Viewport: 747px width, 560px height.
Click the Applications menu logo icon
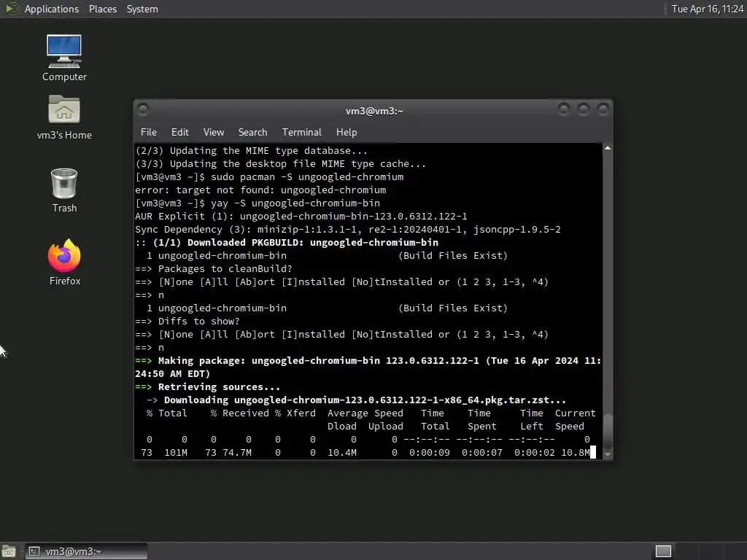(x=12, y=9)
